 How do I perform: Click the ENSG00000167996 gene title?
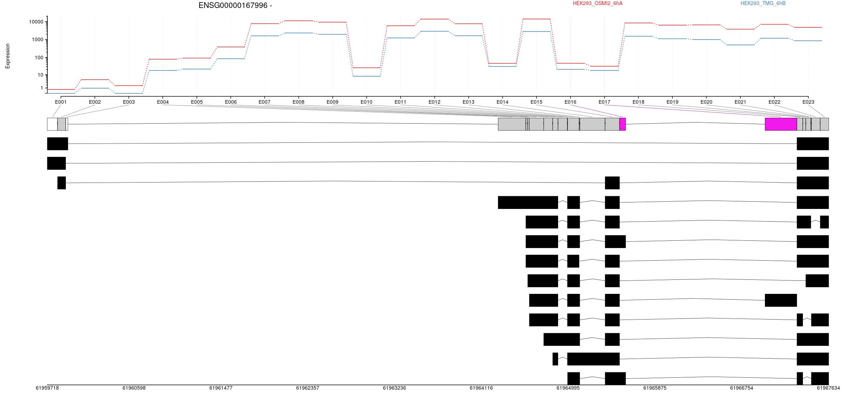235,5
